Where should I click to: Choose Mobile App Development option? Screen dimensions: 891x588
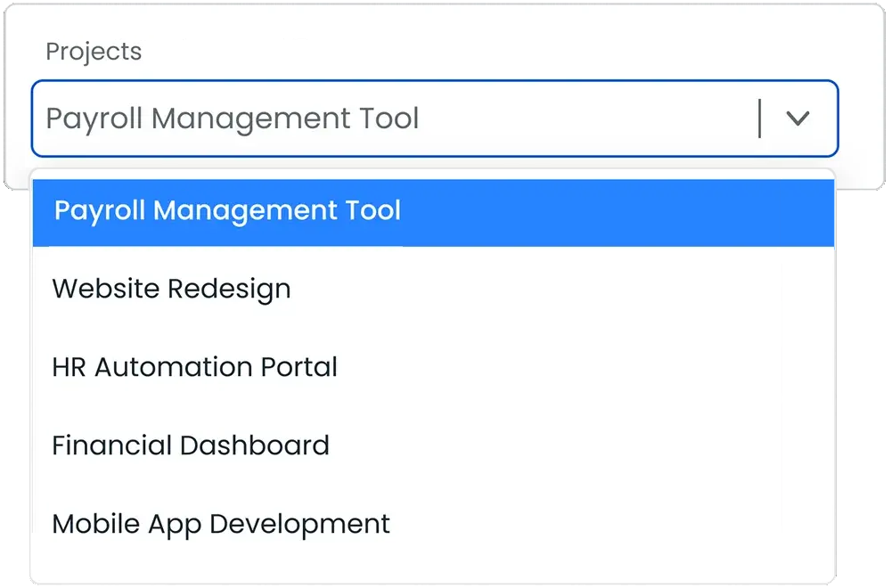434,524
